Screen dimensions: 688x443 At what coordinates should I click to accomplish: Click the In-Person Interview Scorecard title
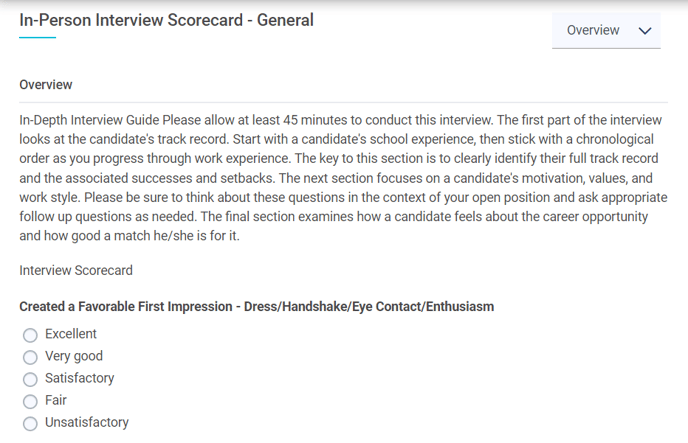coord(166,20)
